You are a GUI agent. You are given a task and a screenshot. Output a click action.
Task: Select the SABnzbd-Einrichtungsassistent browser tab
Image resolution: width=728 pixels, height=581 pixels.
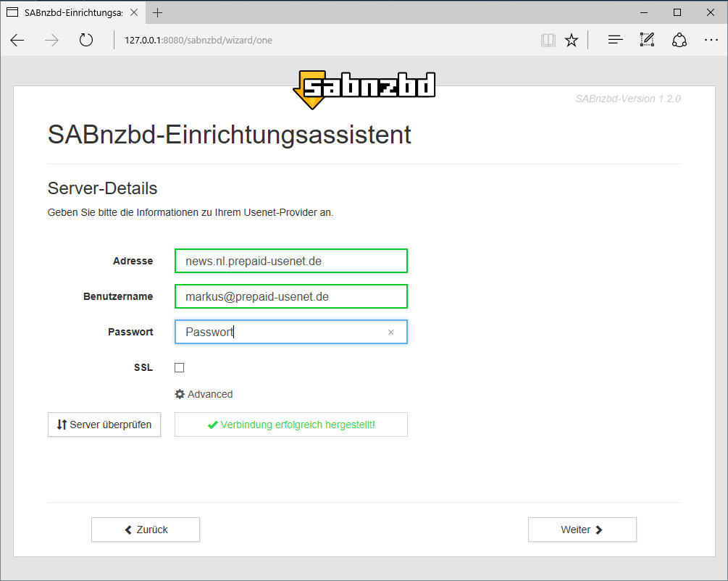[x=73, y=12]
